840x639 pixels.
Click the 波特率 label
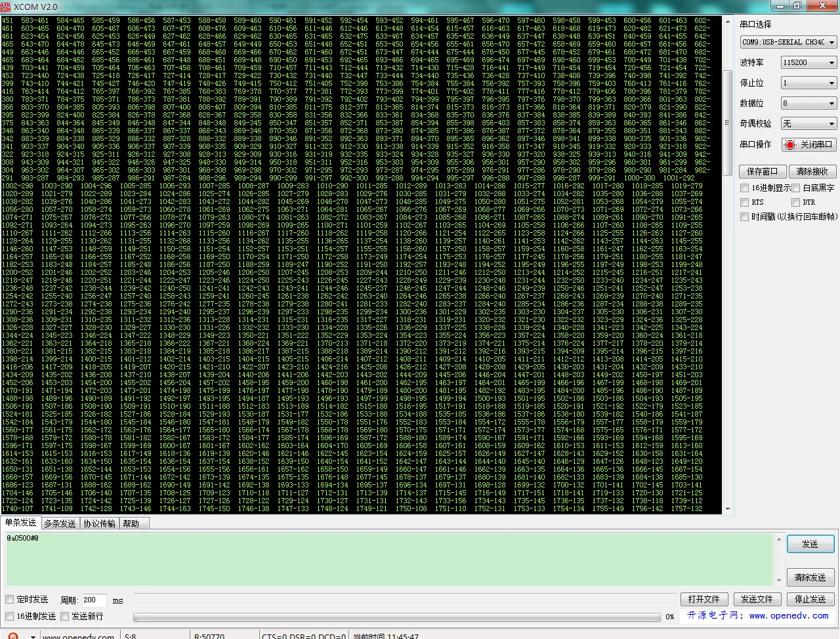coord(751,62)
